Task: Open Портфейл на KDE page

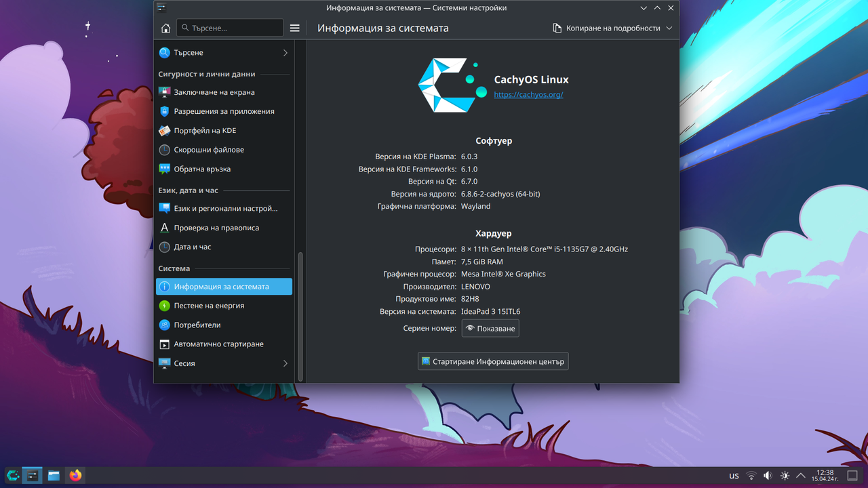Action: [224, 131]
